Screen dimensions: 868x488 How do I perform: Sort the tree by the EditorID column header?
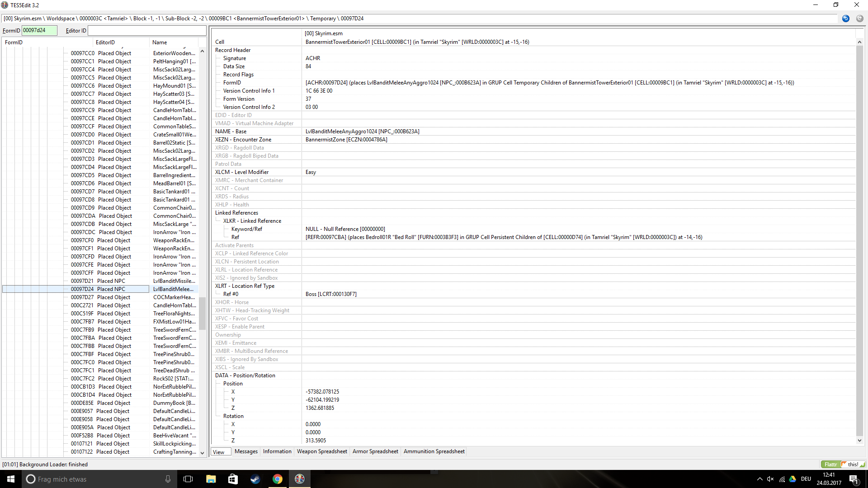point(105,42)
